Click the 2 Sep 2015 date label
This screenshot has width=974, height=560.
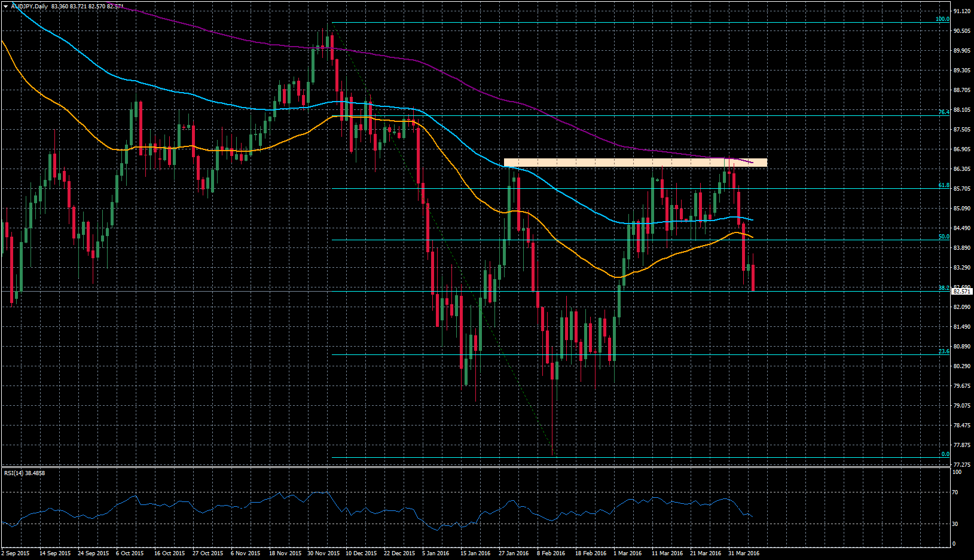(x=16, y=553)
